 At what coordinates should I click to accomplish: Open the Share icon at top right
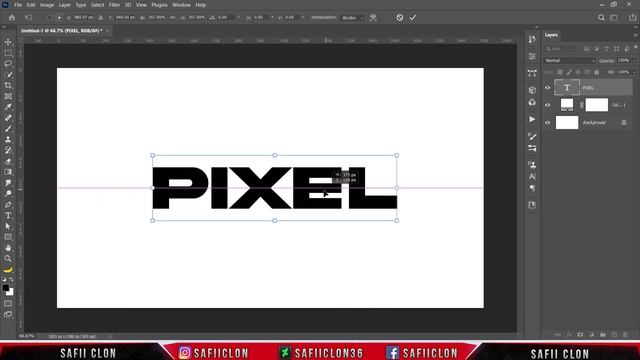pyautogui.click(x=632, y=18)
